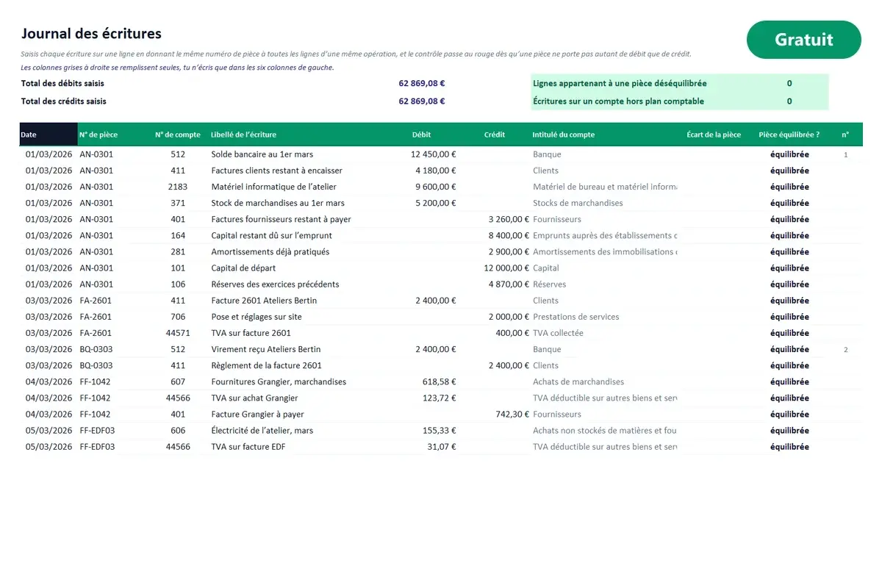The image size is (882, 588).
Task: Select the credit cell 400,00 €
Action: (512, 332)
